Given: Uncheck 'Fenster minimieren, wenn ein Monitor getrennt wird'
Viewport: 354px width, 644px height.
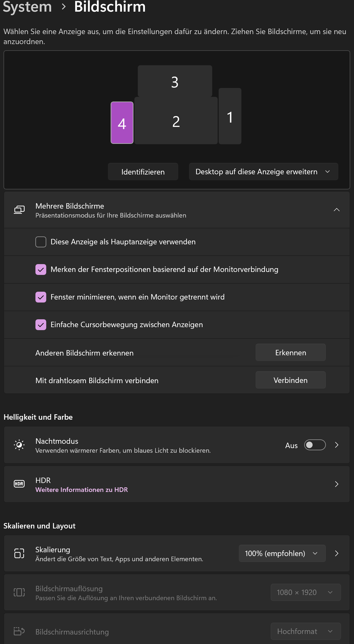Looking at the screenshot, I should tap(41, 297).
